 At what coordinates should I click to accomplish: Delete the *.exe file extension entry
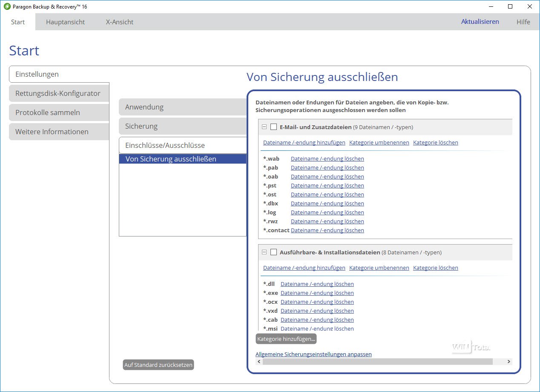click(x=317, y=293)
